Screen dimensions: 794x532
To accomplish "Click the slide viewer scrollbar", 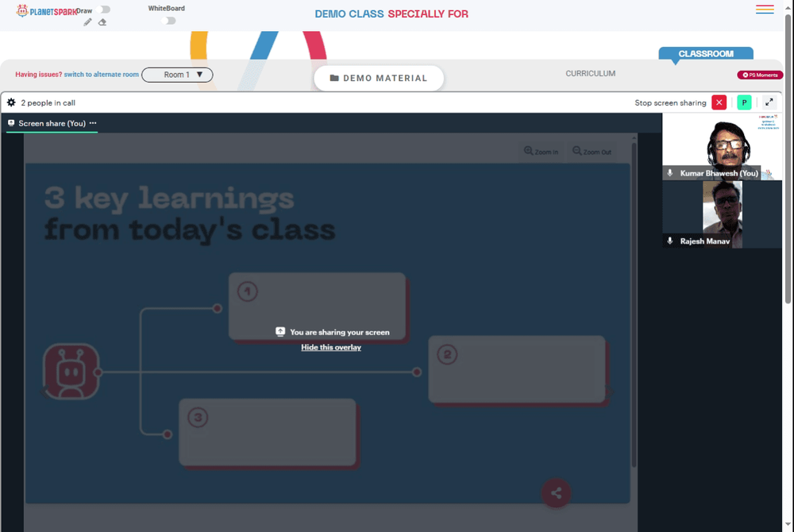I will [634, 305].
